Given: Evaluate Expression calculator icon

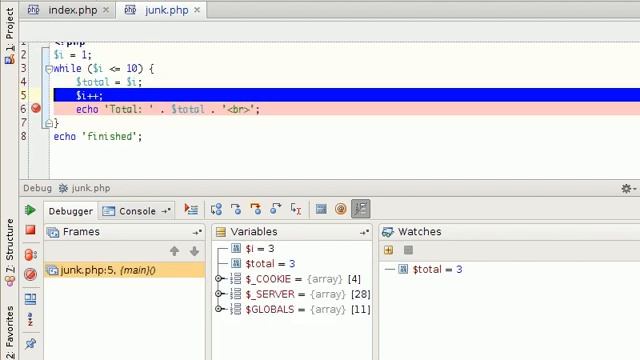Looking at the screenshot, I should pyautogui.click(x=321, y=209).
